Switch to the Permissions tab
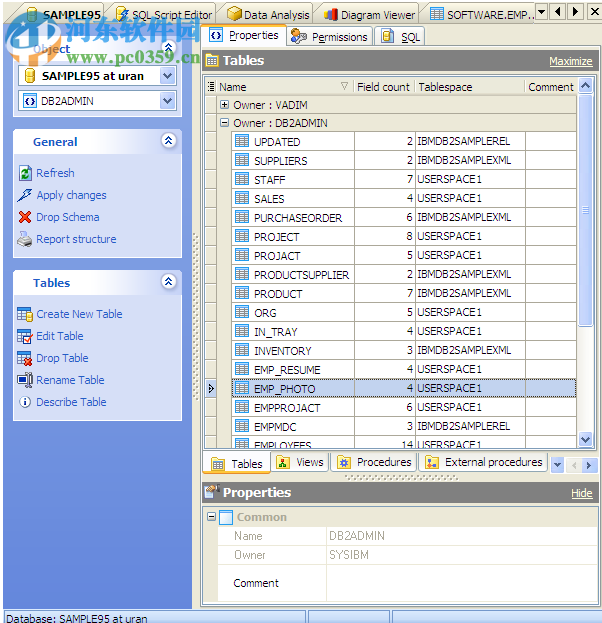Screen dimensions: 602x623 pyautogui.click(x=330, y=37)
